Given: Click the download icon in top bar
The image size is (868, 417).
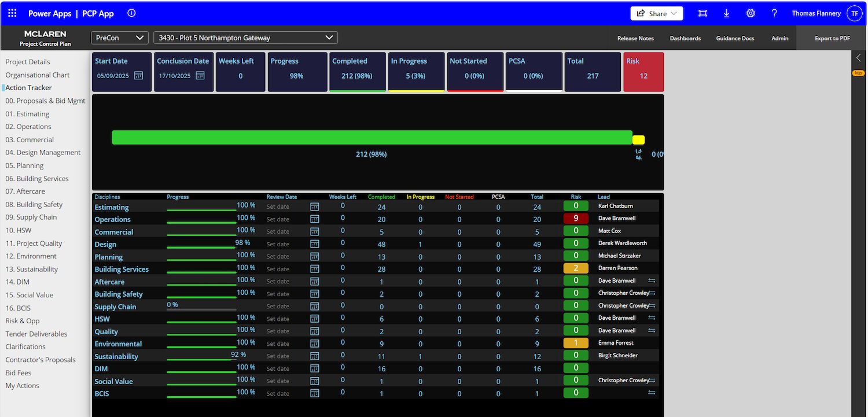Looking at the screenshot, I should point(726,13).
